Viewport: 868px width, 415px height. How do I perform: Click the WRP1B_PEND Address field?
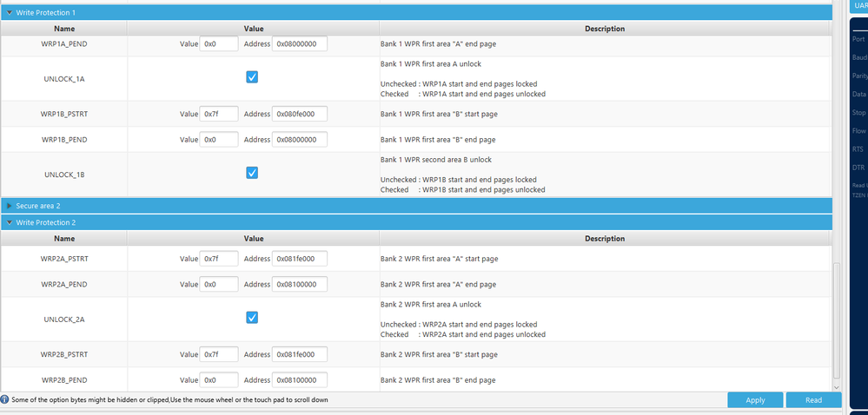[300, 140]
